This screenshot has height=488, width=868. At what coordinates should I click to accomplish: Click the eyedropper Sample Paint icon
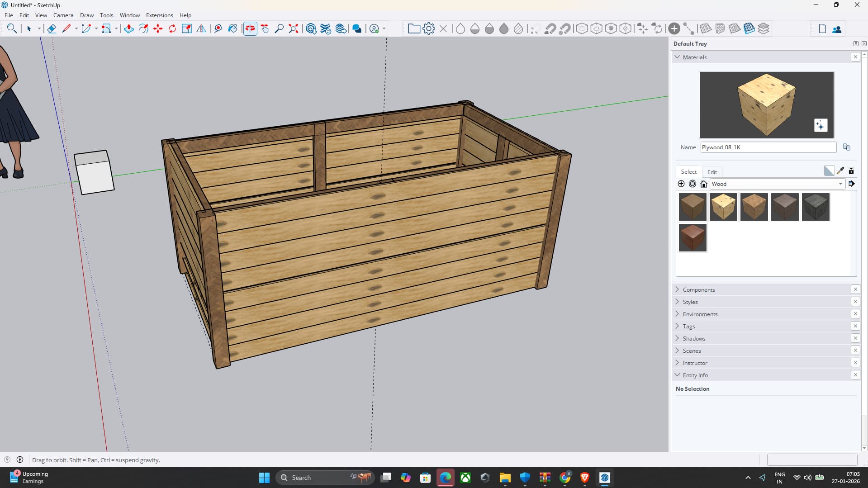pos(840,171)
